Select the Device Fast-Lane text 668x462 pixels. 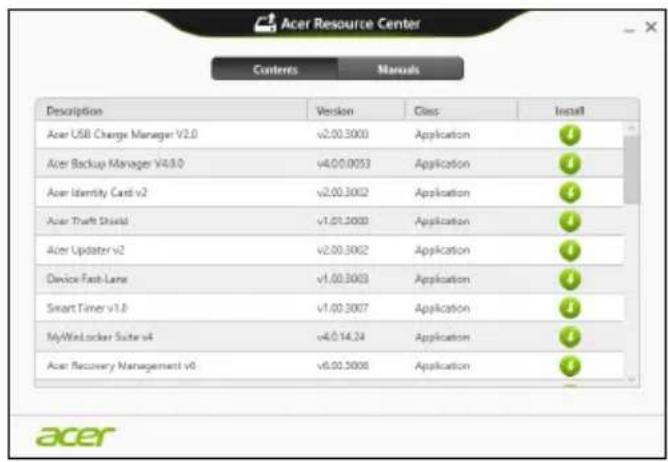point(87,279)
